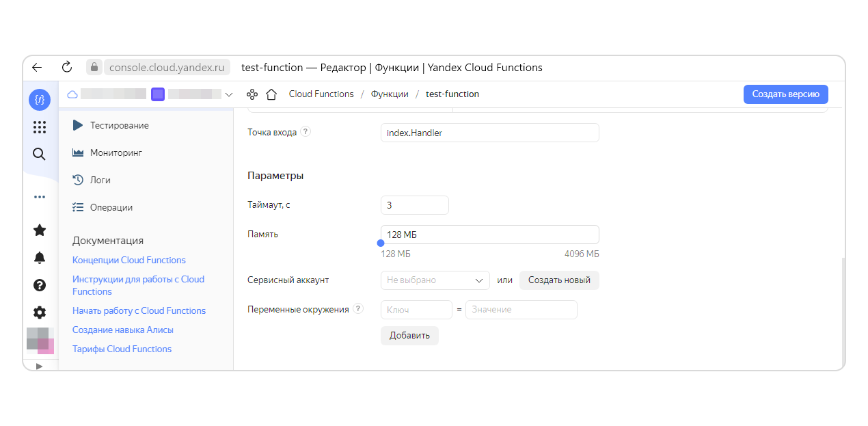Viewport: 868px width, 426px height.
Task: Open the Логи section
Action: pyautogui.click(x=92, y=180)
